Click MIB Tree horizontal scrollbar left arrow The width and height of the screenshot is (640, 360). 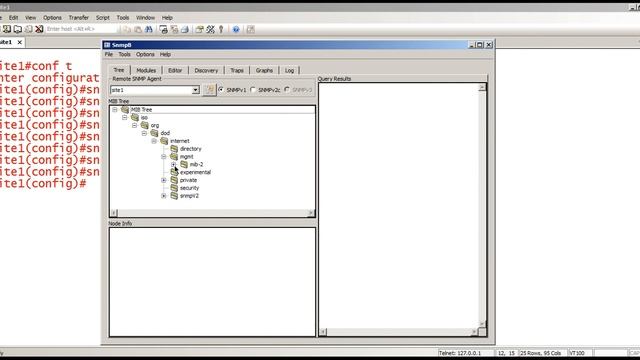pos(114,213)
